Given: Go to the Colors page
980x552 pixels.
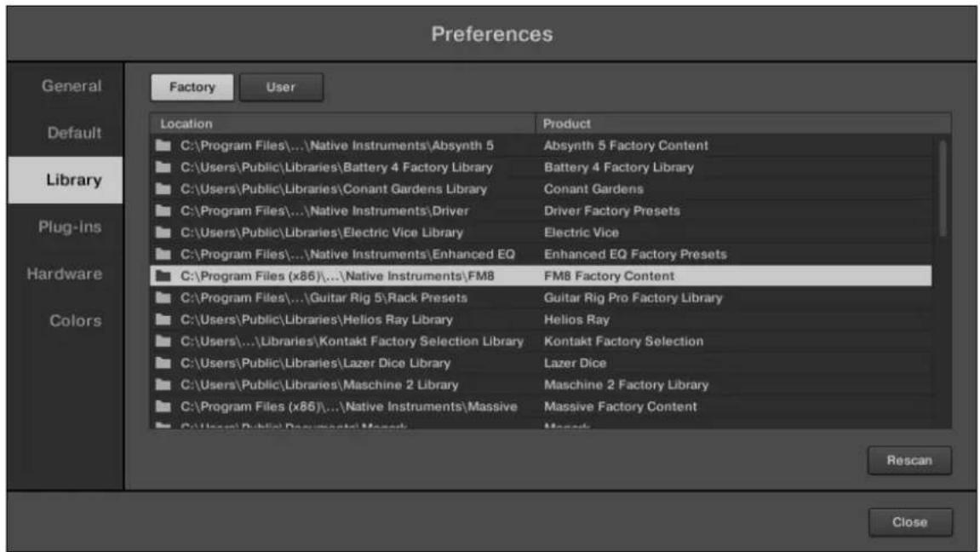Looking at the screenshot, I should coord(75,320).
